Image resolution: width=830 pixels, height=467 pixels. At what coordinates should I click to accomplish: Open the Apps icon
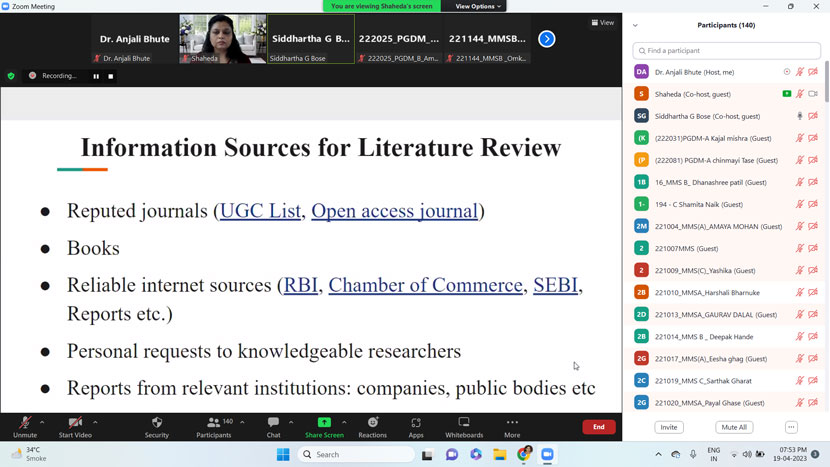pos(416,423)
